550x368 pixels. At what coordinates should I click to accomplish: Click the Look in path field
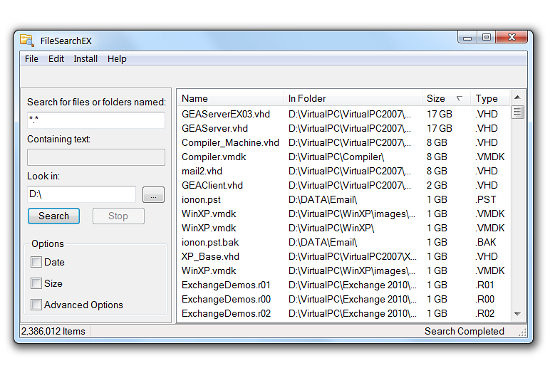pyautogui.click(x=81, y=194)
